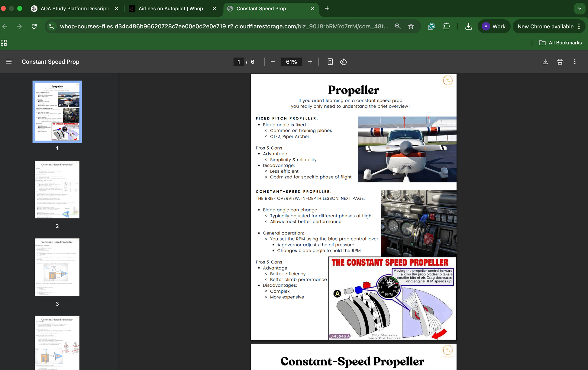Close the AOA Study Platform tab
The width and height of the screenshot is (588, 370).
(116, 8)
